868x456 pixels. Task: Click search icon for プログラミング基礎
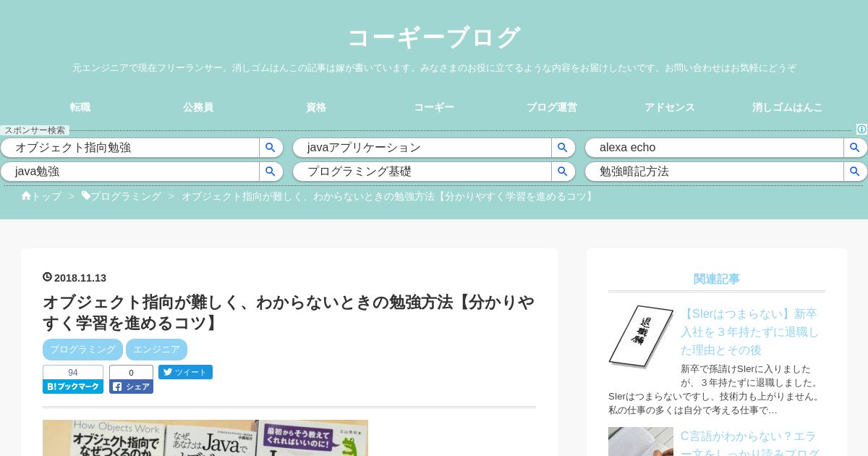[x=563, y=172]
